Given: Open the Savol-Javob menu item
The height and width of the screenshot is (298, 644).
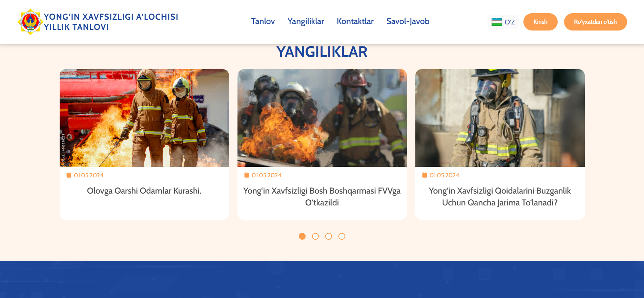Looking at the screenshot, I should [408, 21].
